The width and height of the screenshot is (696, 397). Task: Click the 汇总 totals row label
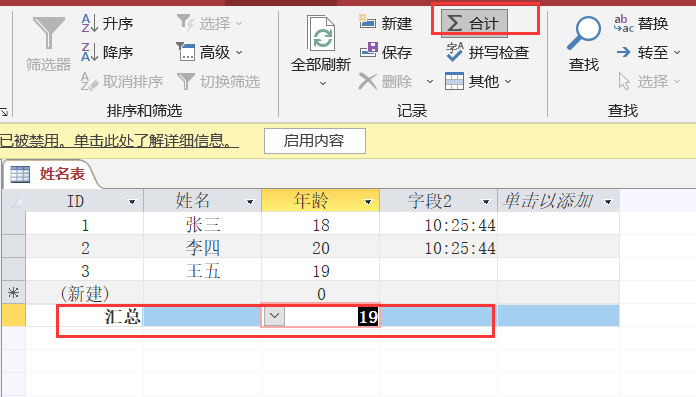tap(123, 316)
